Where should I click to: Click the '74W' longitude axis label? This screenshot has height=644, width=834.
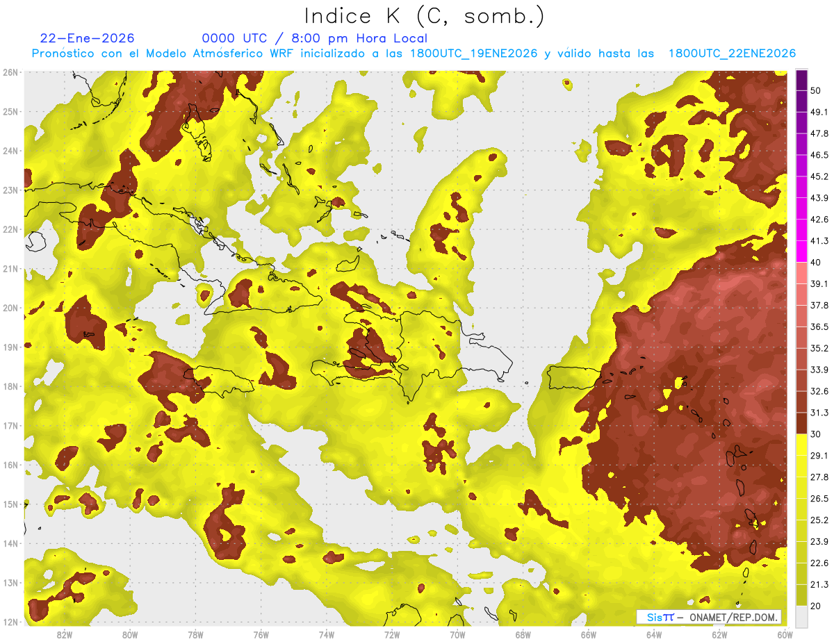pyautogui.click(x=327, y=635)
